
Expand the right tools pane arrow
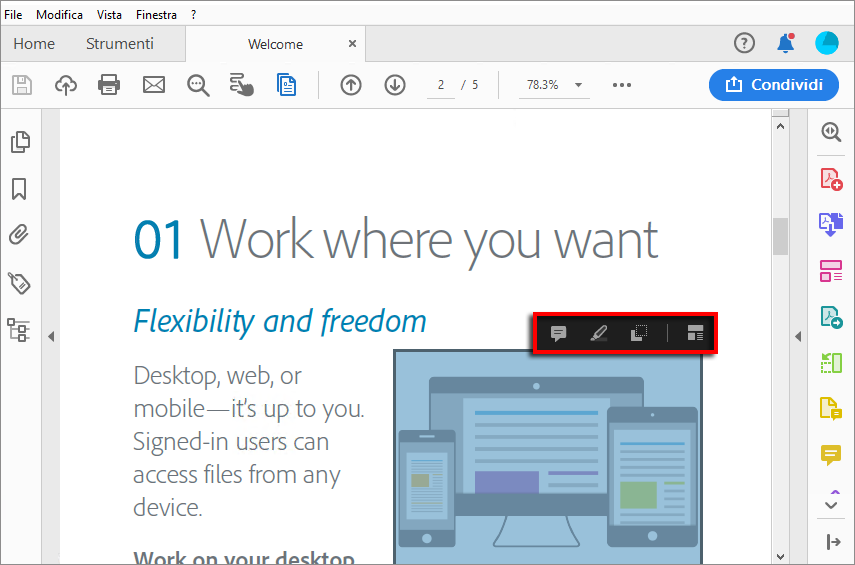[798, 336]
